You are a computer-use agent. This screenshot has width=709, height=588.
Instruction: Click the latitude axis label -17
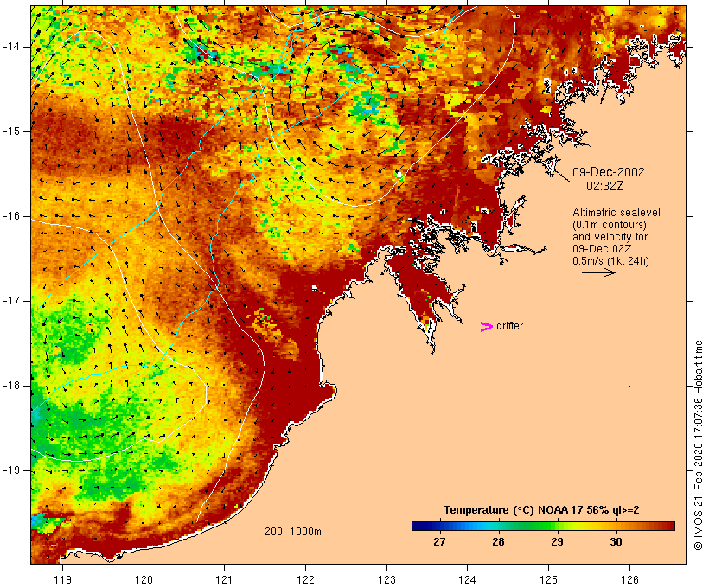[x=11, y=301]
